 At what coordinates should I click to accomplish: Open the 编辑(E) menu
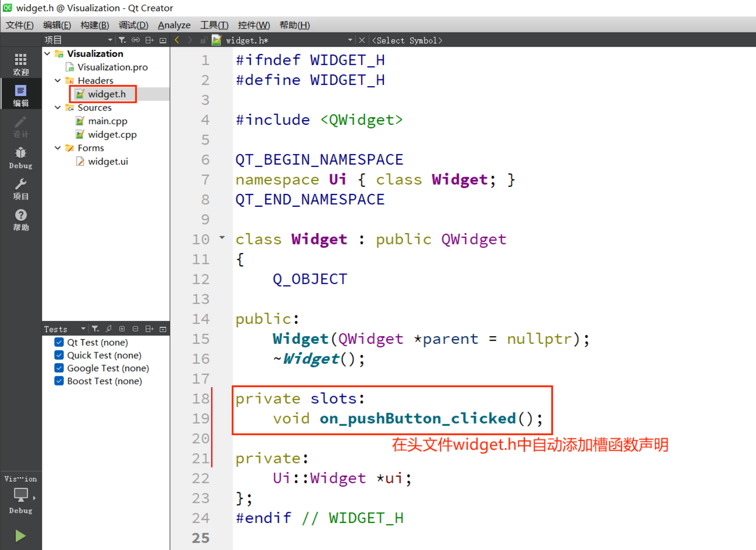click(57, 25)
